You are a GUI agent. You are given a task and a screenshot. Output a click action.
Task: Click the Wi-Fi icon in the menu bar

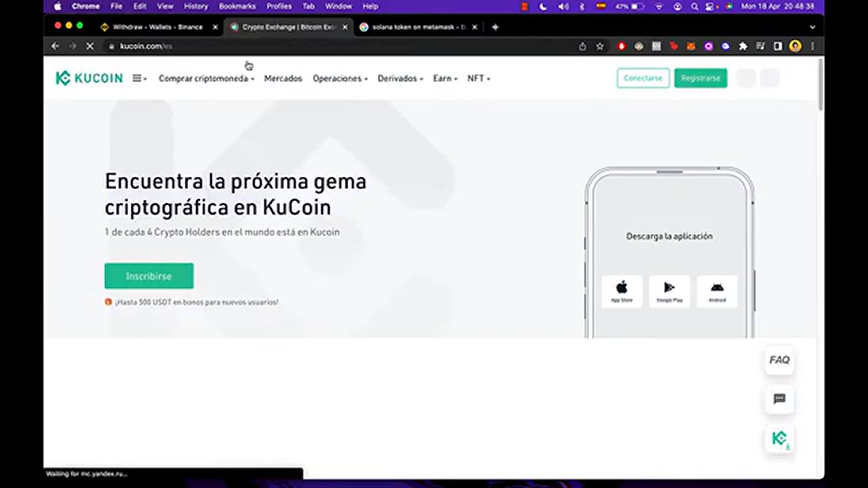click(x=659, y=6)
